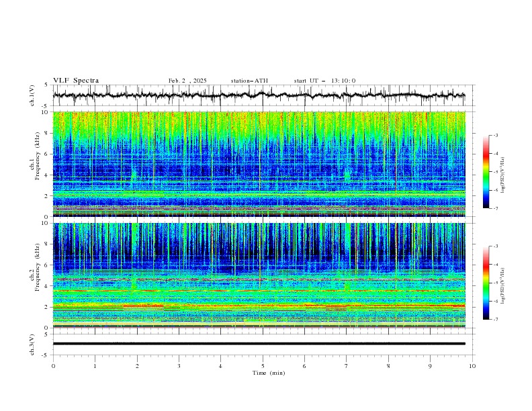
Task: Click time axis tick label "7"
Action: point(347,366)
